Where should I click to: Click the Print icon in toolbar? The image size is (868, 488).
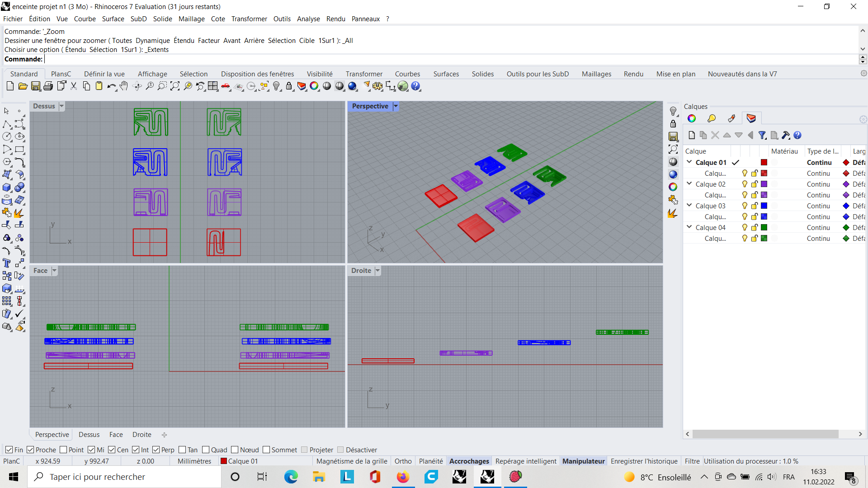[x=48, y=86]
